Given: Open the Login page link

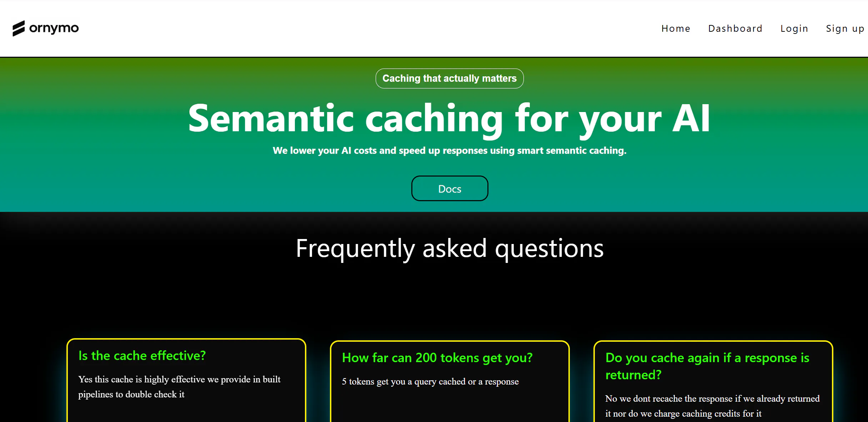Looking at the screenshot, I should (794, 29).
